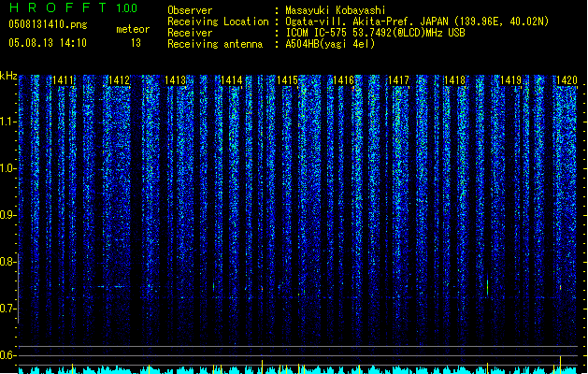Image resolution: width=588 pixels, height=374 pixels.
Task: Click the 1420 time marker
Action: [x=566, y=80]
